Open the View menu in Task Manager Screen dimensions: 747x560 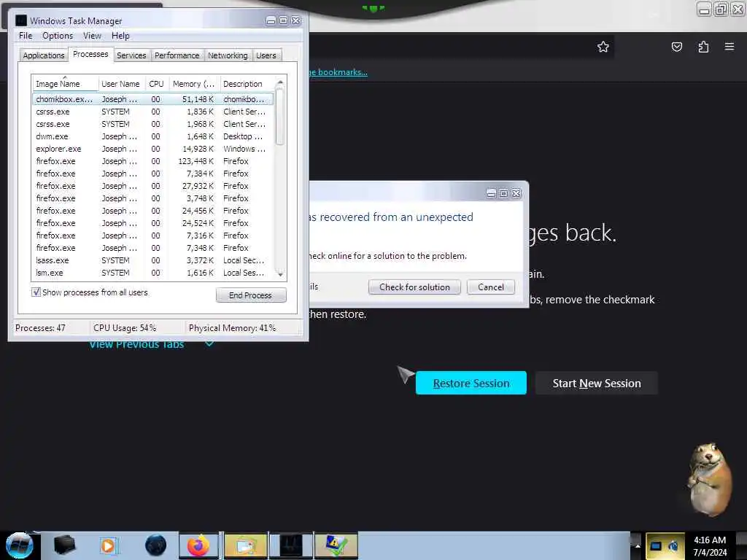[x=92, y=36]
